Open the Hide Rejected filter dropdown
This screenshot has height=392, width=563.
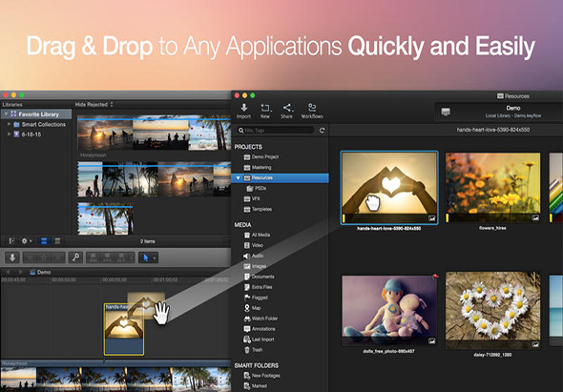(x=94, y=105)
